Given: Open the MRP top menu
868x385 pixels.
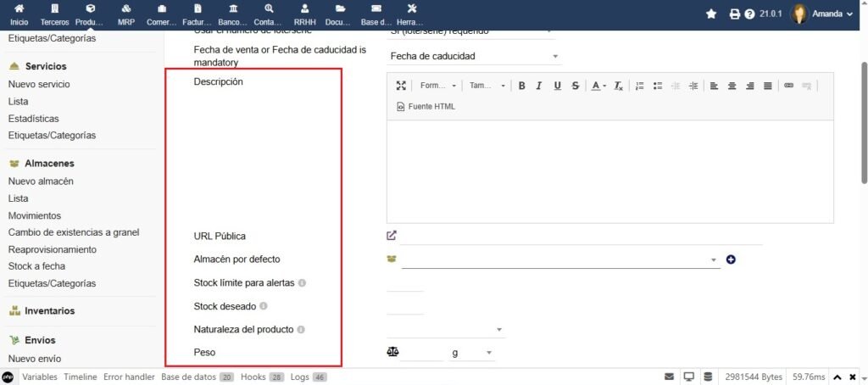Looking at the screenshot, I should click(x=125, y=15).
